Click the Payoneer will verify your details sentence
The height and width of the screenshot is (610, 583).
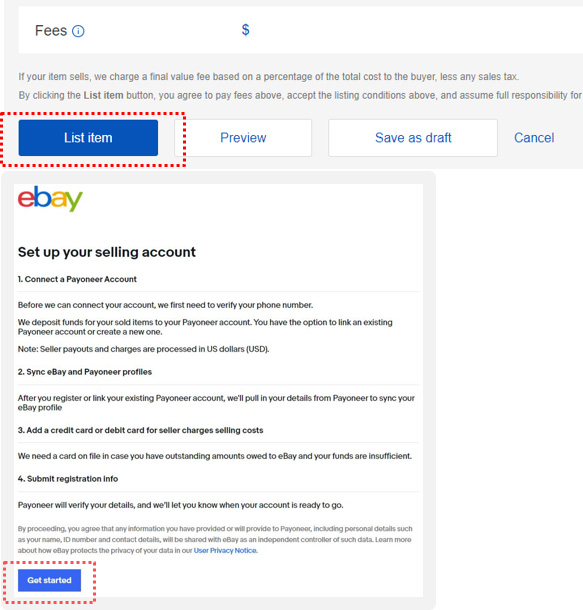(180, 505)
